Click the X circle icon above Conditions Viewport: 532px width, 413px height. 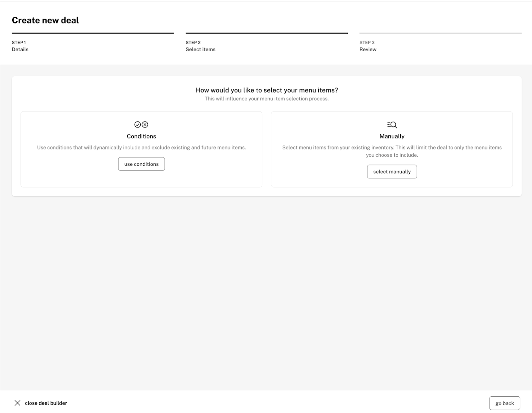tap(145, 124)
